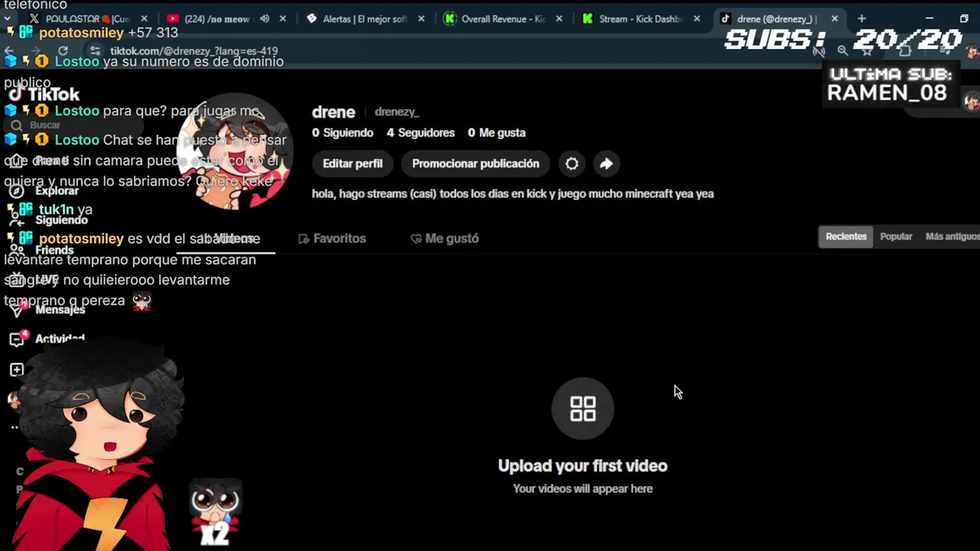Sort videos by Recientes

[846, 236]
